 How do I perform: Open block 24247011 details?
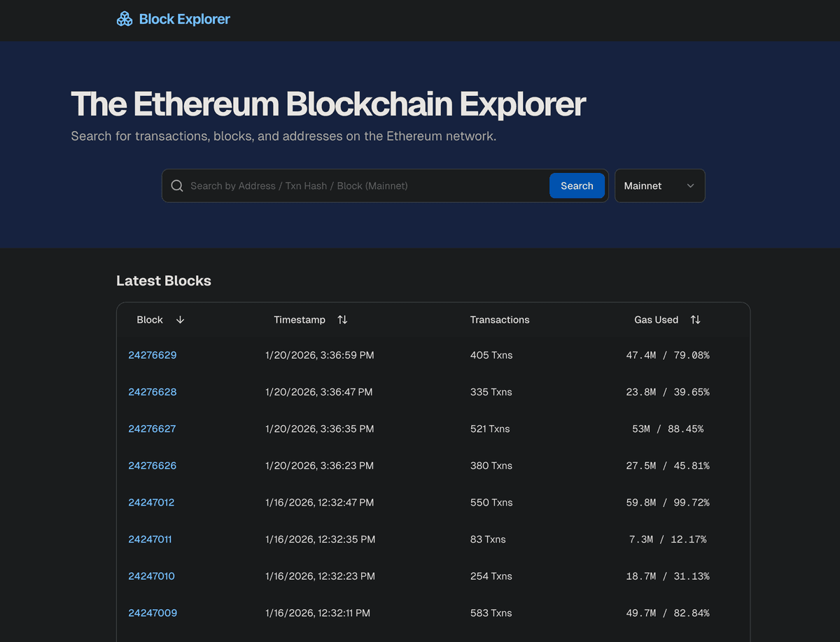[150, 539]
